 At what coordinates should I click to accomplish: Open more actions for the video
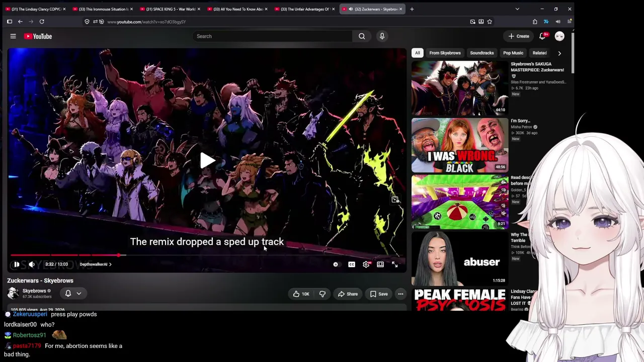pyautogui.click(x=400, y=294)
